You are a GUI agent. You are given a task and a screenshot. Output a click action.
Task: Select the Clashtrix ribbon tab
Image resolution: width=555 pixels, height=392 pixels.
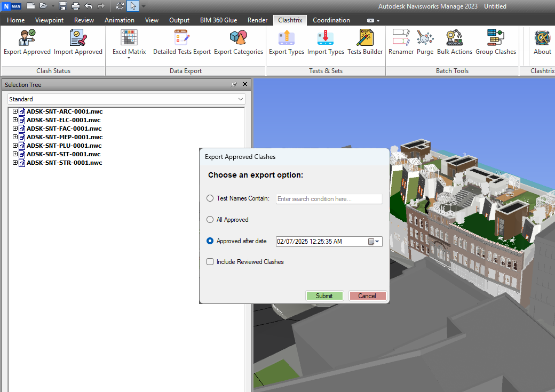pyautogui.click(x=290, y=20)
